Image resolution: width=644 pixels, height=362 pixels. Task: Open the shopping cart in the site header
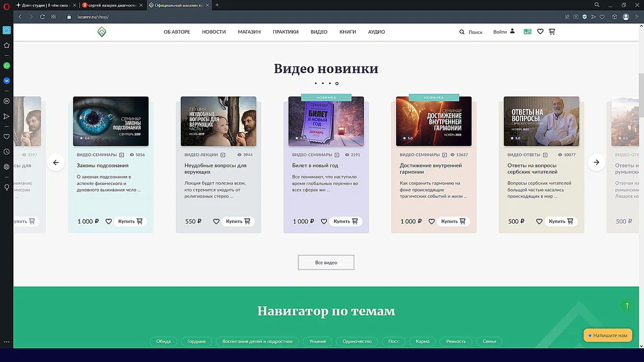pyautogui.click(x=551, y=32)
